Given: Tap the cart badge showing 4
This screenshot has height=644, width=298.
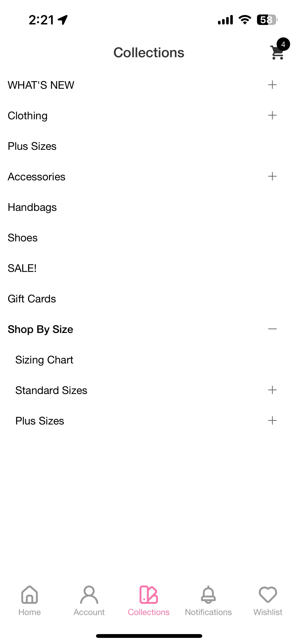Looking at the screenshot, I should click(x=283, y=44).
